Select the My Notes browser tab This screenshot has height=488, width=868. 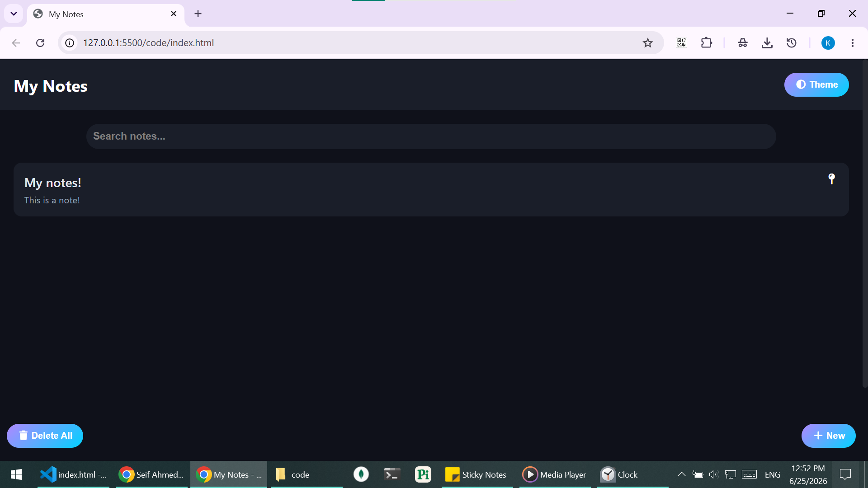(x=106, y=14)
